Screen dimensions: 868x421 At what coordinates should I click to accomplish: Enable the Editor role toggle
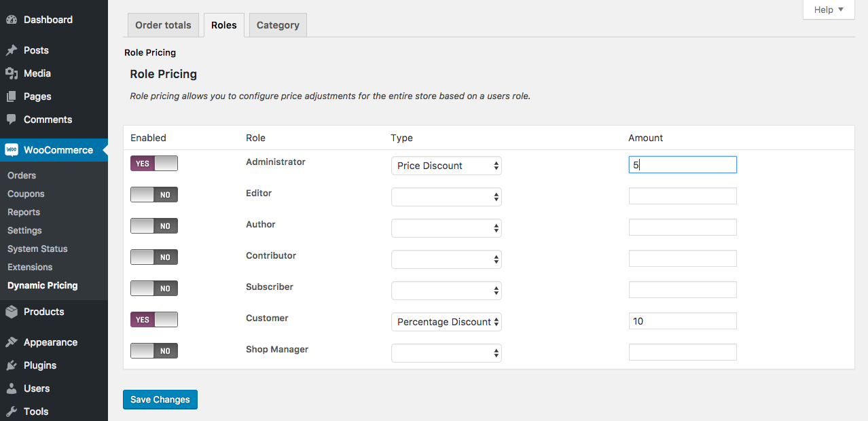pyautogui.click(x=153, y=194)
